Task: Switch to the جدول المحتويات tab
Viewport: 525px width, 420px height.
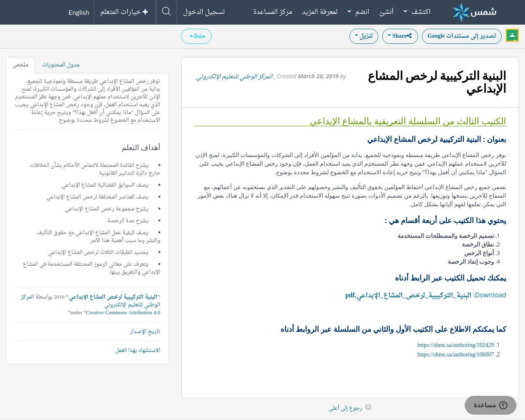Action: 60,64
